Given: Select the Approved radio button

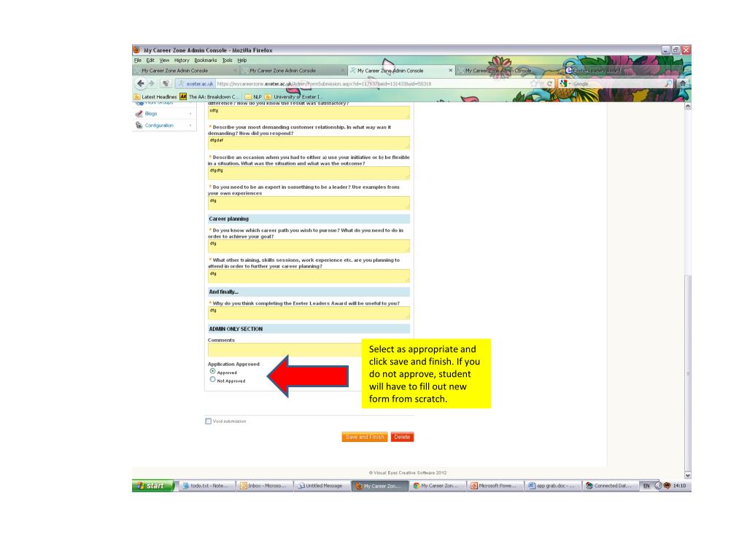Looking at the screenshot, I should pos(212,371).
